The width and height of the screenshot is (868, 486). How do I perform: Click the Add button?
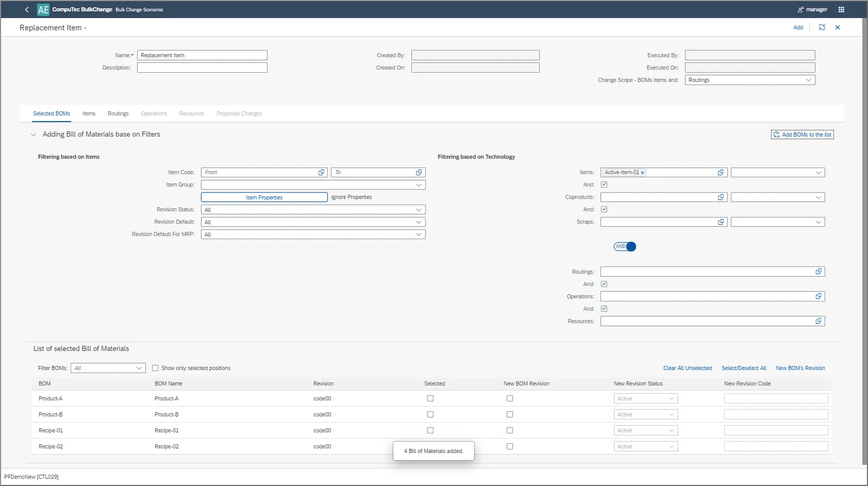click(798, 28)
